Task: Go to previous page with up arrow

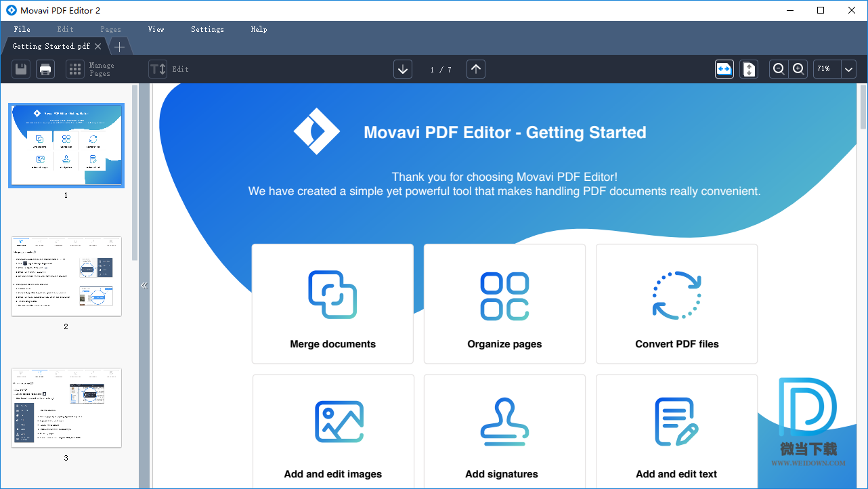Action: pos(476,69)
